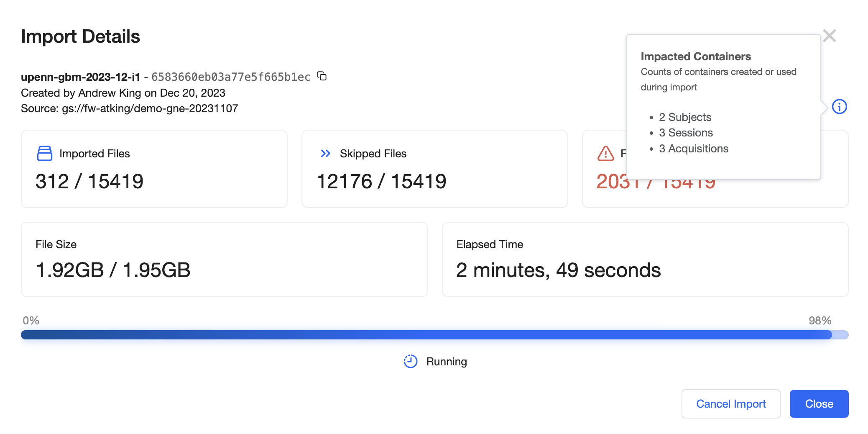This screenshot has height=434, width=868.
Task: Click Cancel Import
Action: coord(731,403)
